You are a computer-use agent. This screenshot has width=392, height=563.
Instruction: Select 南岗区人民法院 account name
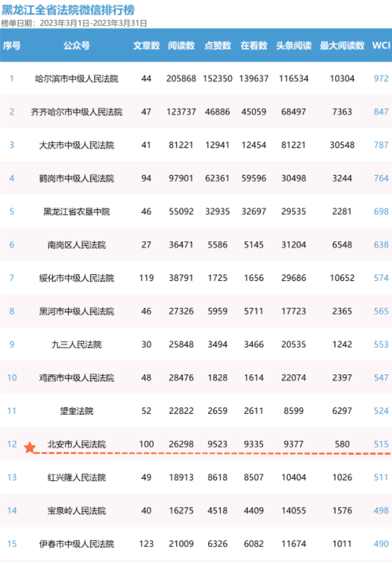coord(76,245)
